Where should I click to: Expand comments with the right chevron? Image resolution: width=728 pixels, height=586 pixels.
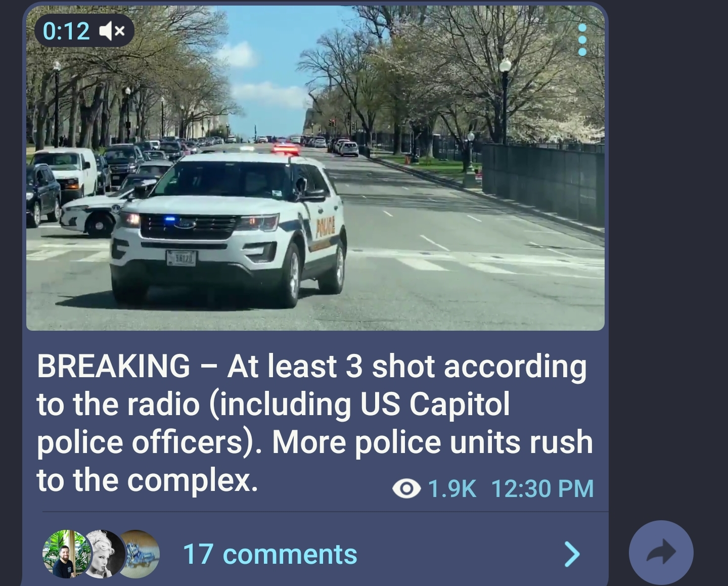point(572,554)
